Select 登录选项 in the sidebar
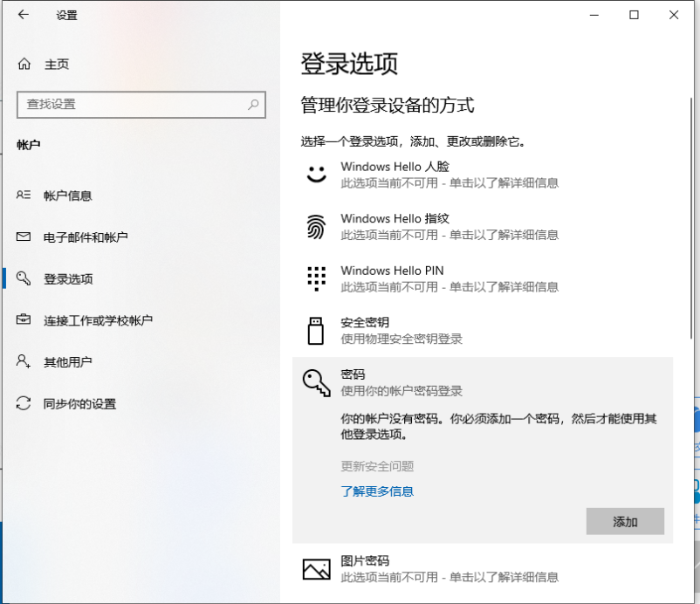Image resolution: width=700 pixels, height=604 pixels. (x=68, y=279)
